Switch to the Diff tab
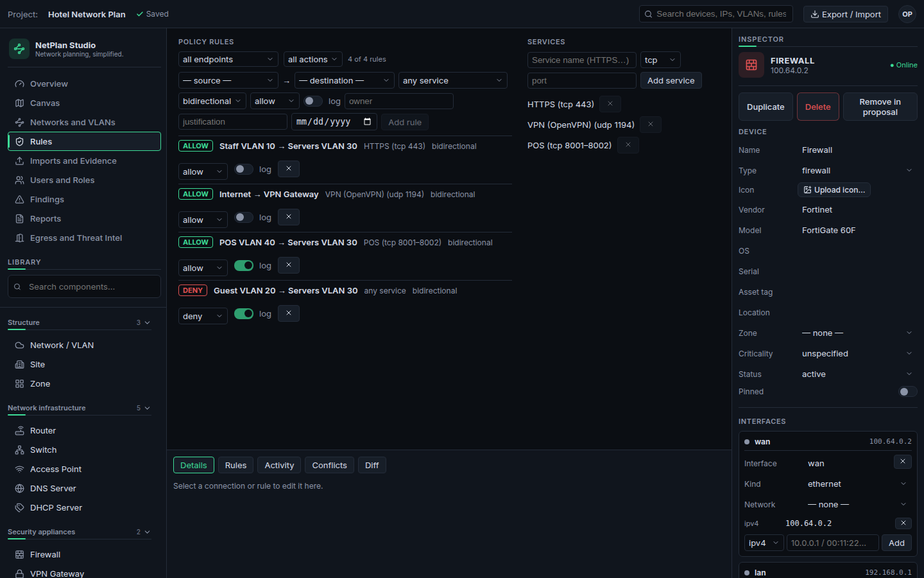Screen dimensions: 924x578 tap(372, 465)
